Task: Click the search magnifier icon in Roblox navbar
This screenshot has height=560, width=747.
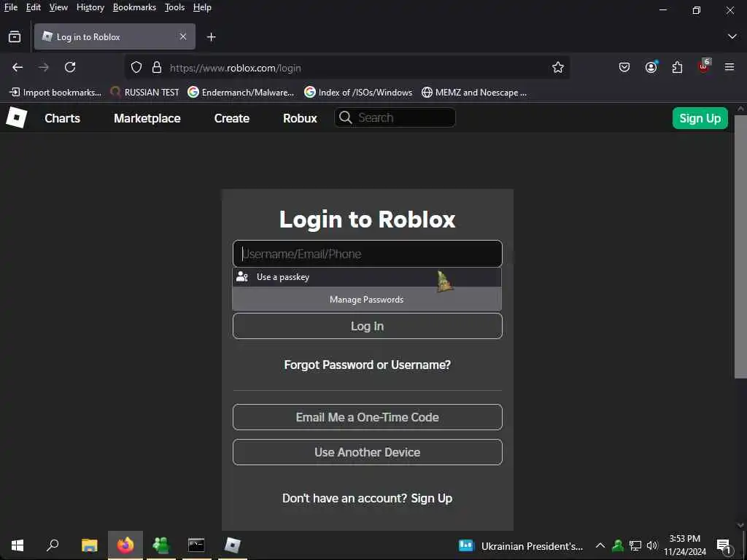Action: tap(346, 117)
